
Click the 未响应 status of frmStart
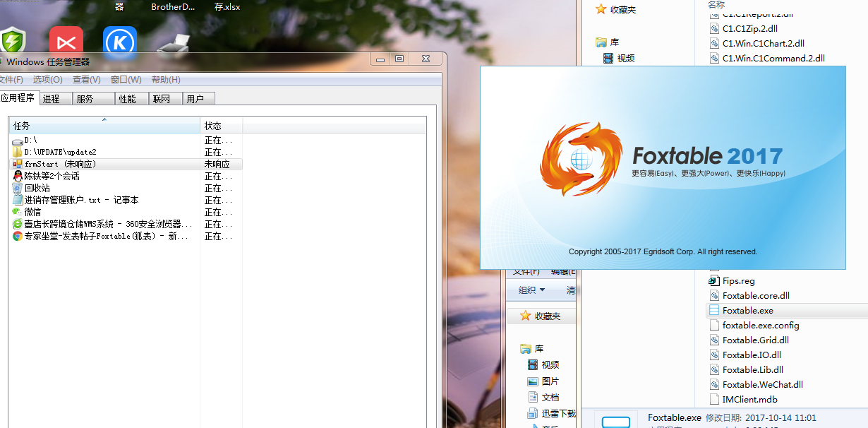[x=217, y=165]
